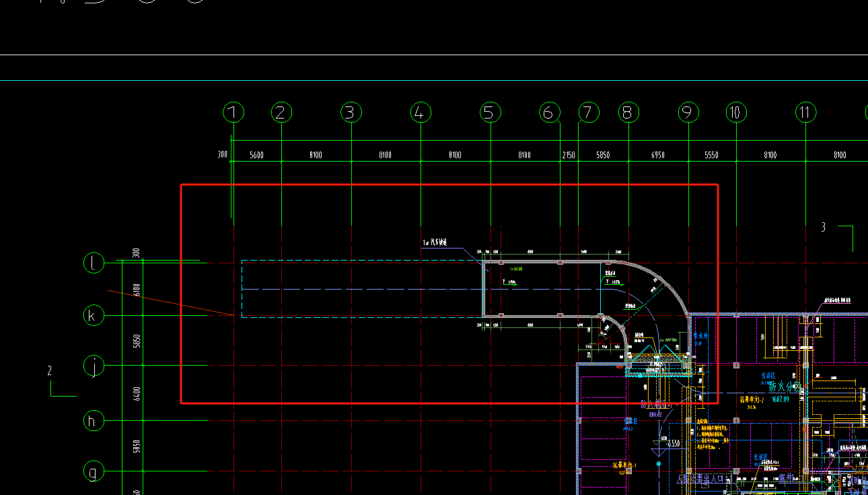Pick 8100 dimension between axes 4 and 5
Screen dimensions: 868x495
[x=455, y=155]
